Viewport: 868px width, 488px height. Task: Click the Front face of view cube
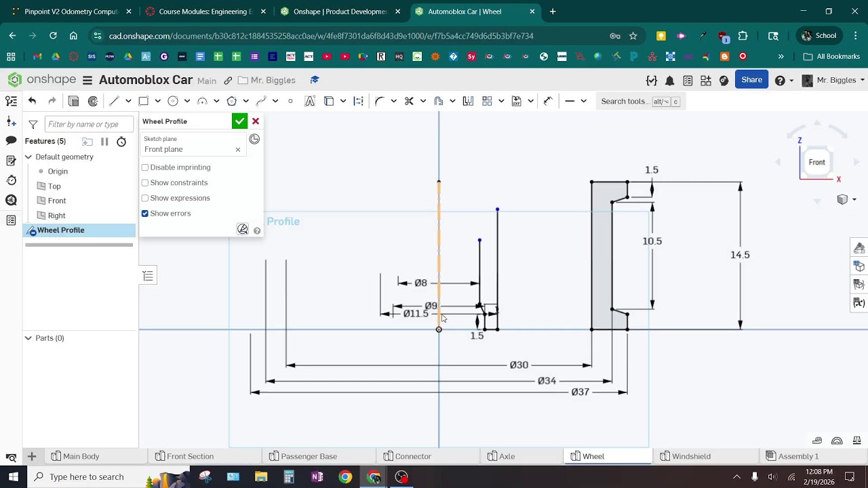[817, 162]
